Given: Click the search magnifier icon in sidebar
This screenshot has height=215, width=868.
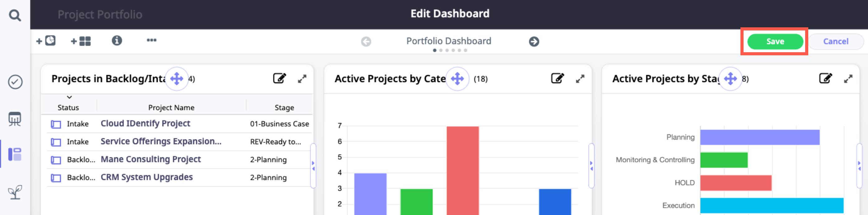Looking at the screenshot, I should pyautogui.click(x=15, y=15).
